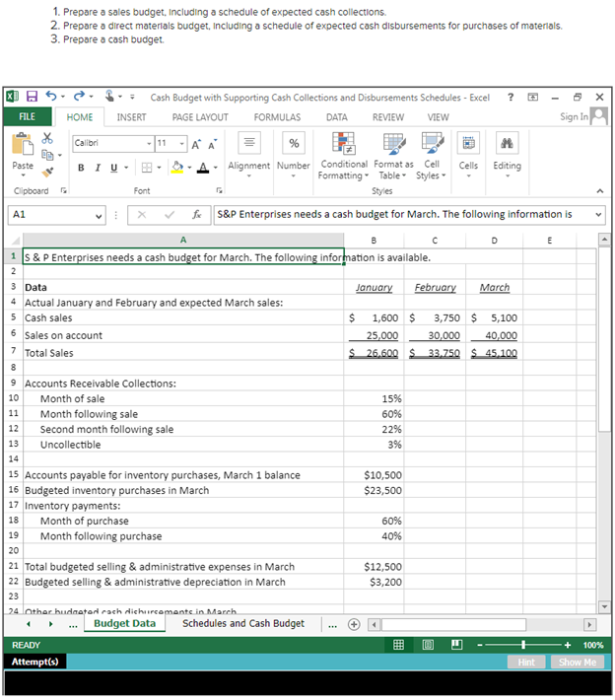Switch to the VIEW tab
This screenshot has height=700, width=615.
pyautogui.click(x=438, y=117)
